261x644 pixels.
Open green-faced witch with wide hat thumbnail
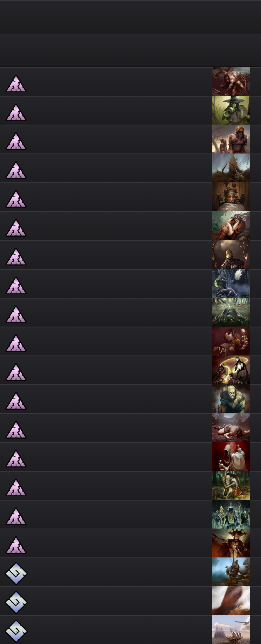[x=231, y=110]
